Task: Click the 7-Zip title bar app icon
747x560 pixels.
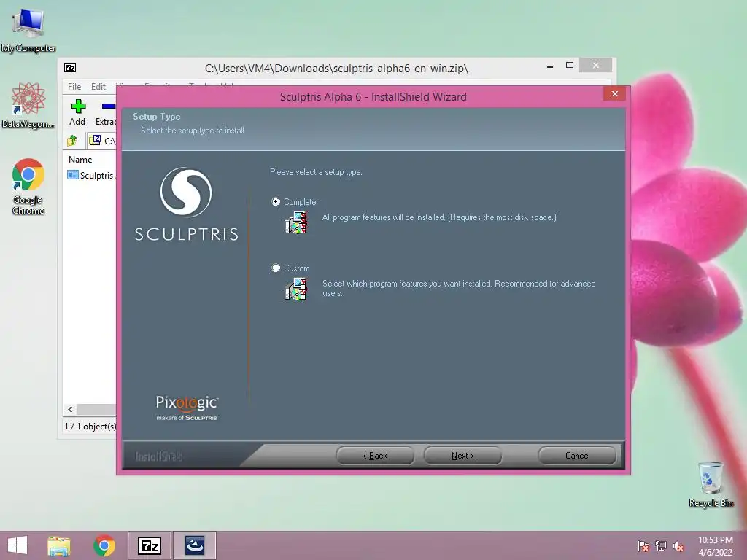Action: click(x=70, y=68)
